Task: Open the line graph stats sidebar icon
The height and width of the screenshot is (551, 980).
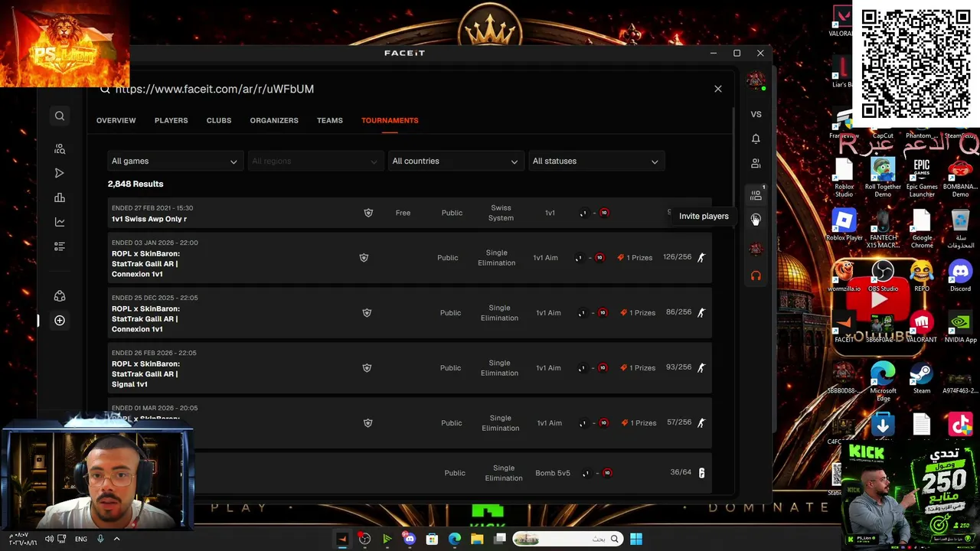Action: 60,222
